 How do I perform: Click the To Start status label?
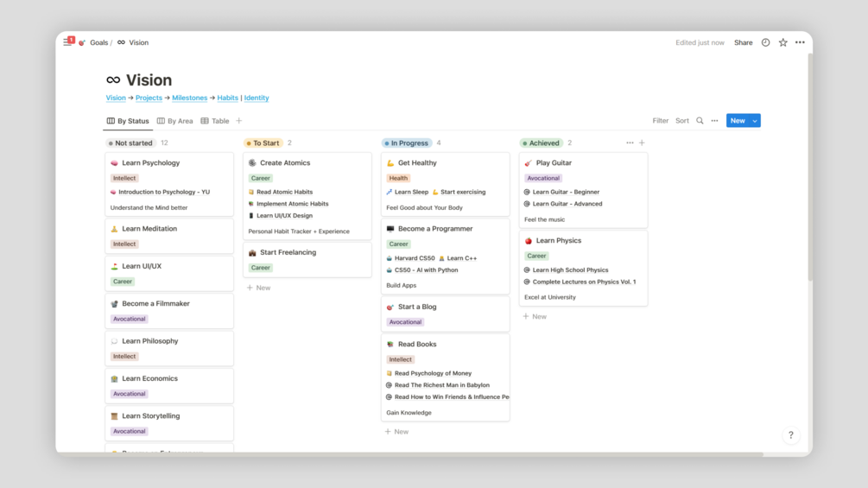point(263,143)
